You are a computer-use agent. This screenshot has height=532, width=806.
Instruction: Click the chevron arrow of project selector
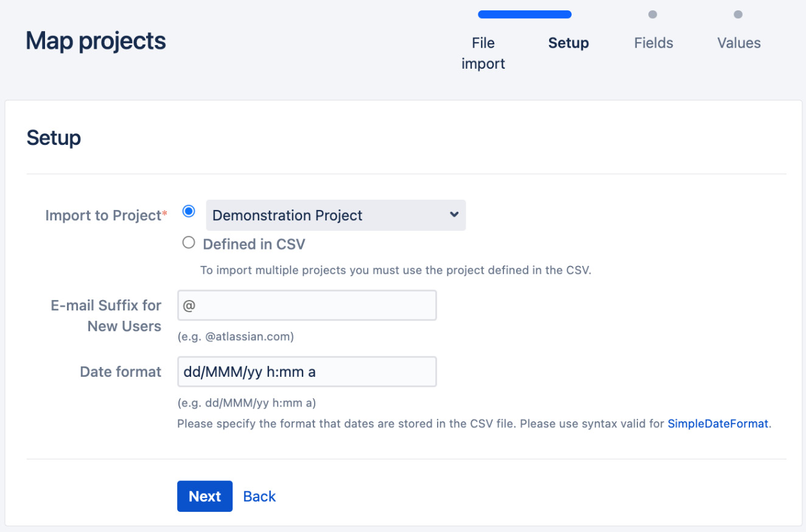tap(454, 215)
